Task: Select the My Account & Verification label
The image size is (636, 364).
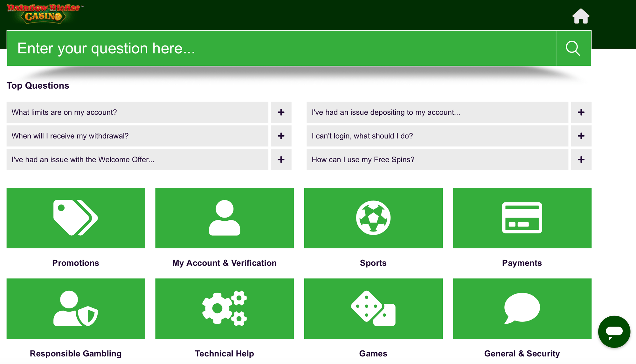Action: point(225,263)
